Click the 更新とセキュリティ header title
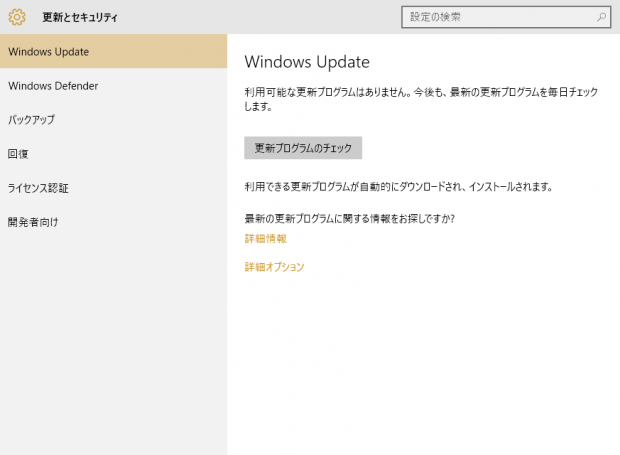This screenshot has height=455, width=620. 80,17
